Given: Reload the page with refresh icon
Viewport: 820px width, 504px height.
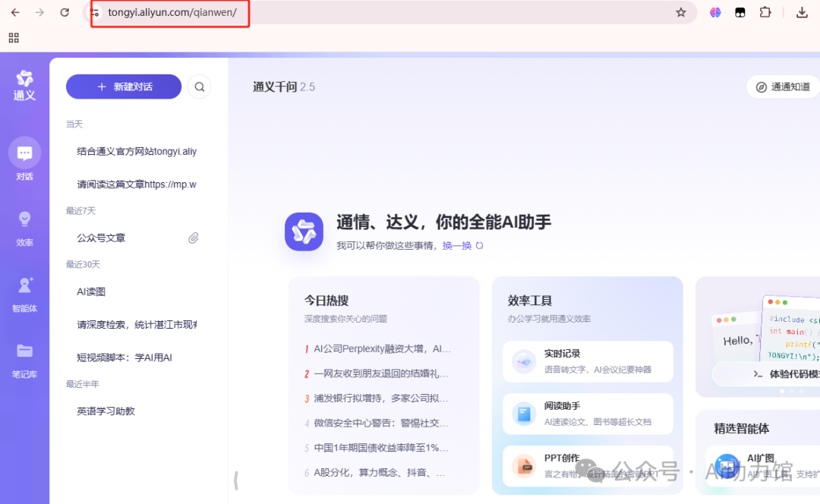Looking at the screenshot, I should pyautogui.click(x=65, y=12).
